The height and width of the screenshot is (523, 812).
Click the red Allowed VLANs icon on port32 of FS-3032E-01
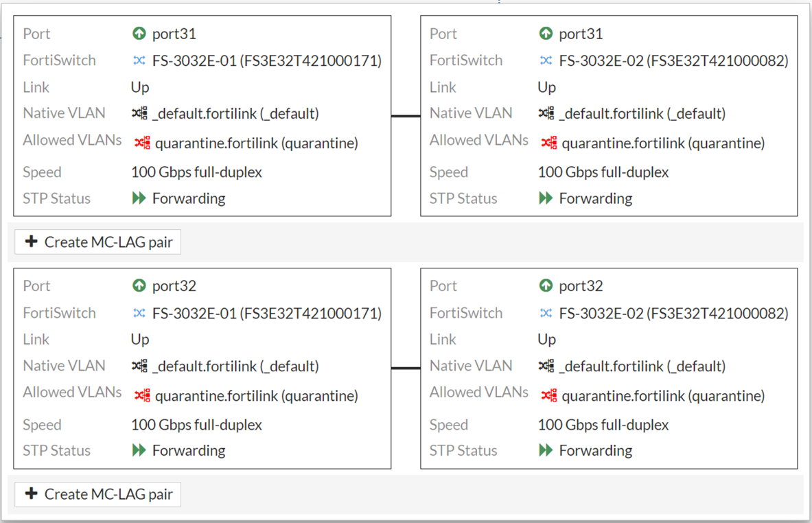pos(141,395)
